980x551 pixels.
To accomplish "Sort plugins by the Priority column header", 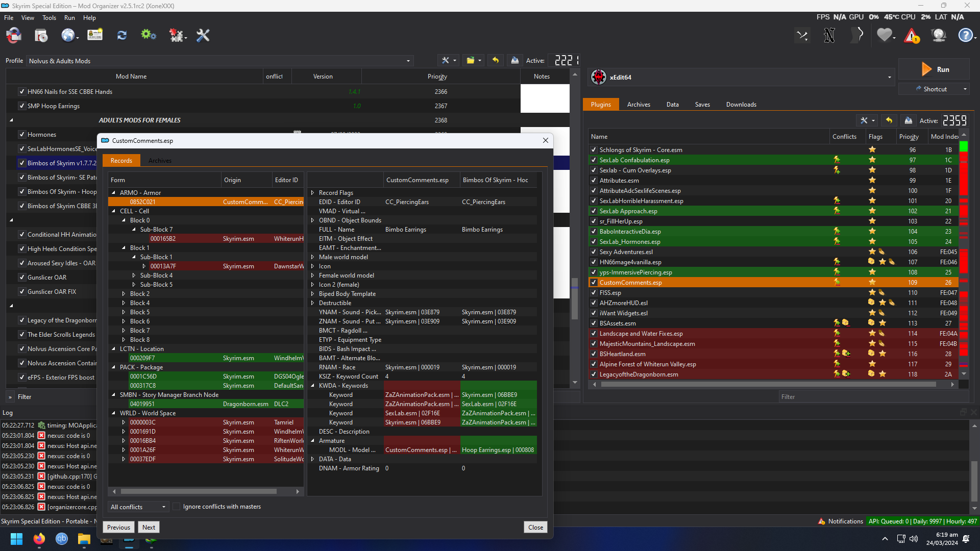I will 909,137.
